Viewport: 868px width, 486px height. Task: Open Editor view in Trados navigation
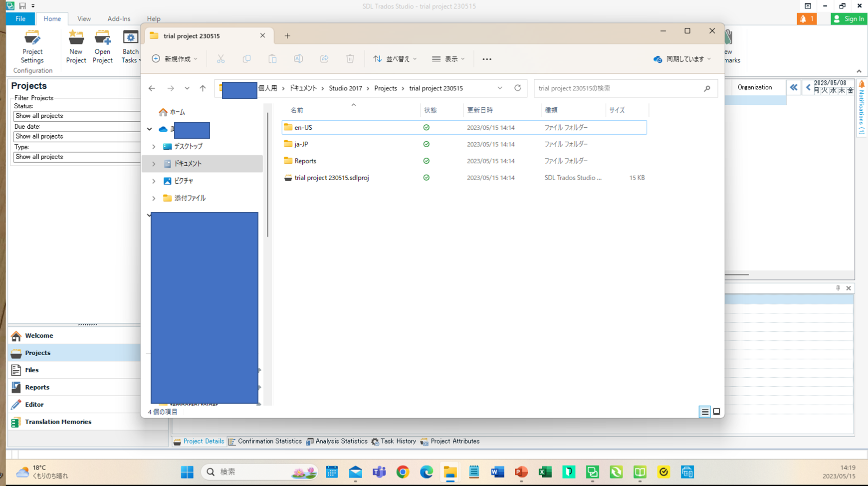(x=74, y=405)
